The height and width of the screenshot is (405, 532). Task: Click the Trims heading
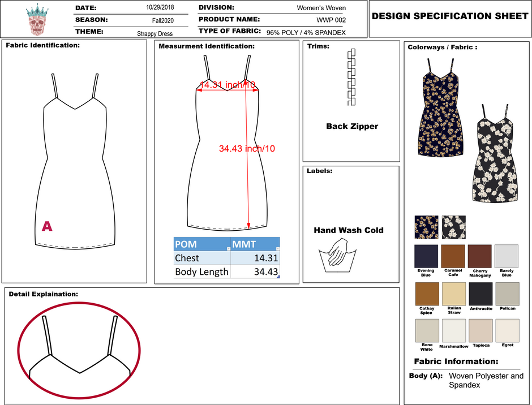click(318, 46)
